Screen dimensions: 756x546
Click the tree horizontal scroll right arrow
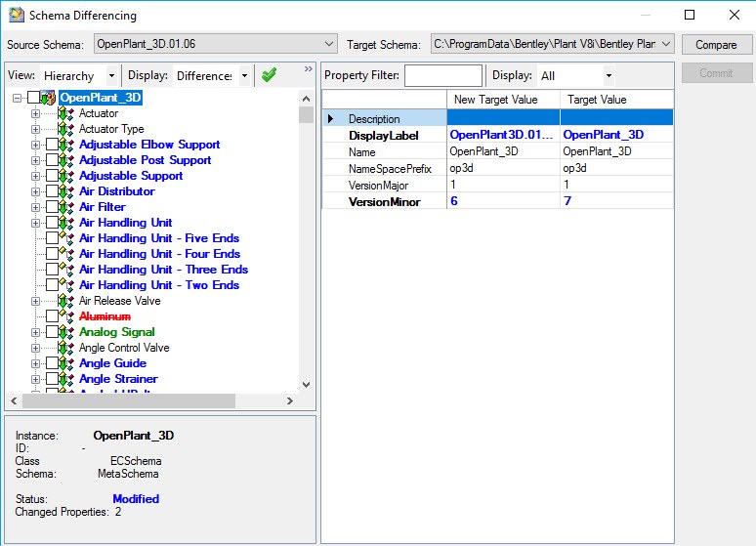290,400
